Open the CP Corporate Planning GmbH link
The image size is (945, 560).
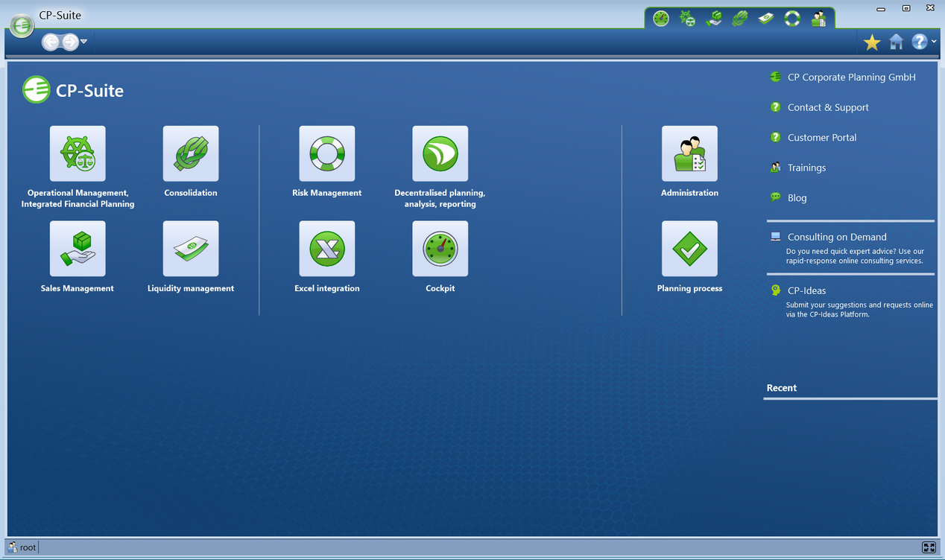(x=852, y=77)
